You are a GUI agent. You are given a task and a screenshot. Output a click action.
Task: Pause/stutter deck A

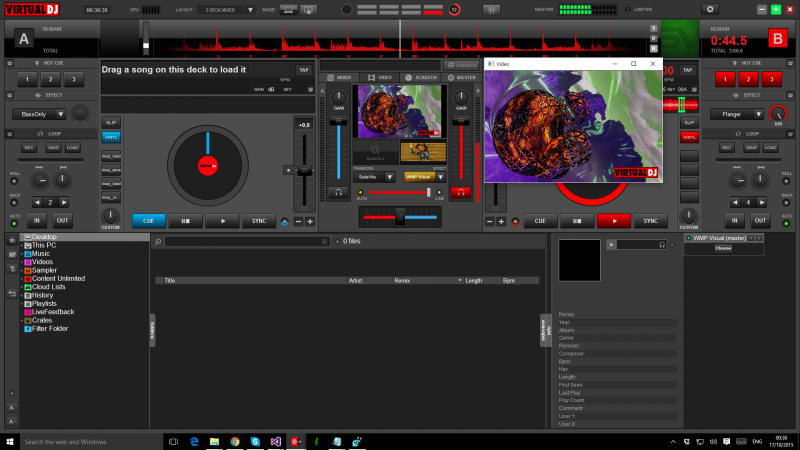tap(185, 221)
